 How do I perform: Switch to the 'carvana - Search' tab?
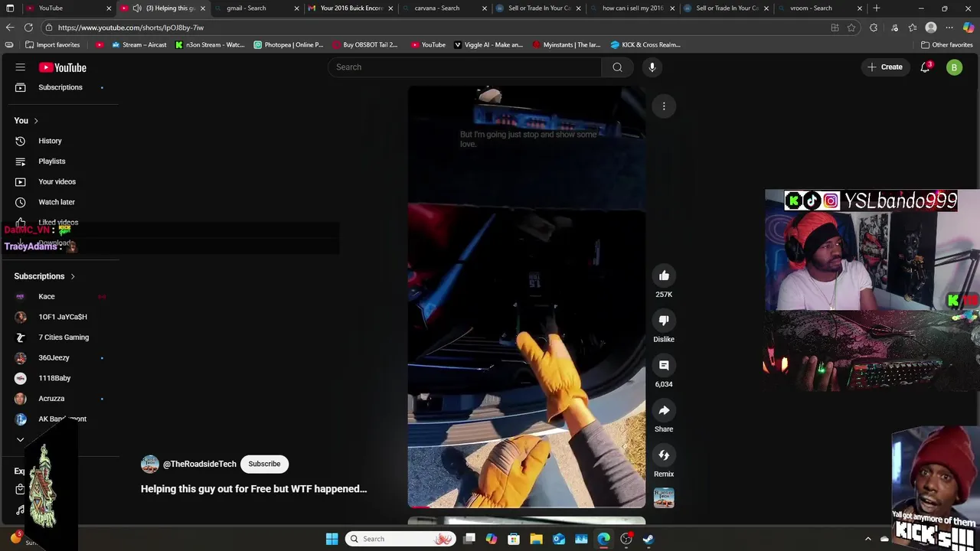(x=443, y=8)
